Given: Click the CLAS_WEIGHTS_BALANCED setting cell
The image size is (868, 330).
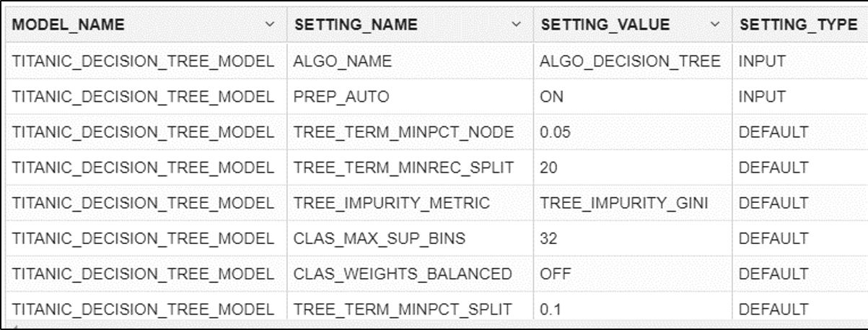Looking at the screenshot, I should tap(403, 274).
